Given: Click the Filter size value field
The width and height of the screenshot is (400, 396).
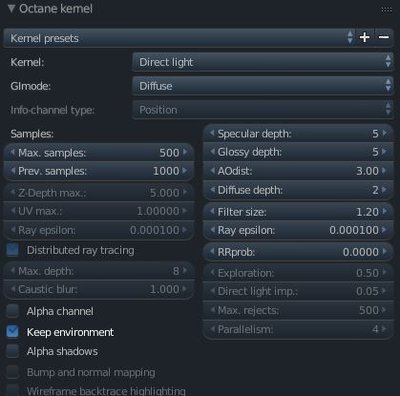Looking at the screenshot, I should point(298,212).
